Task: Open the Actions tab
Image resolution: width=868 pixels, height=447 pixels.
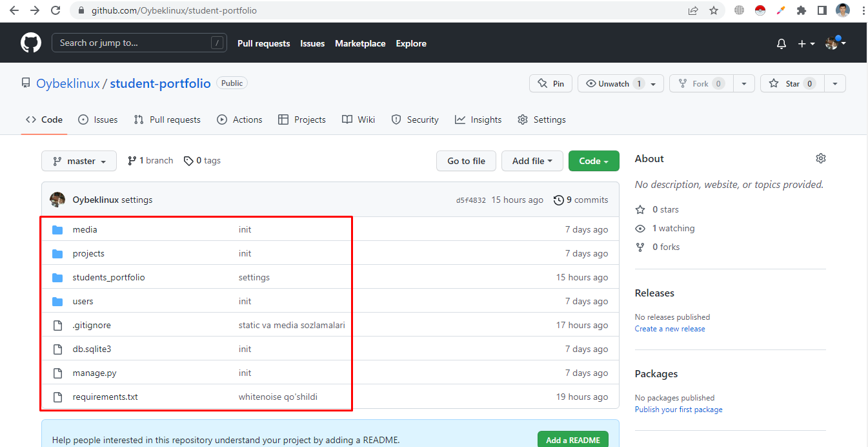Action: click(240, 120)
